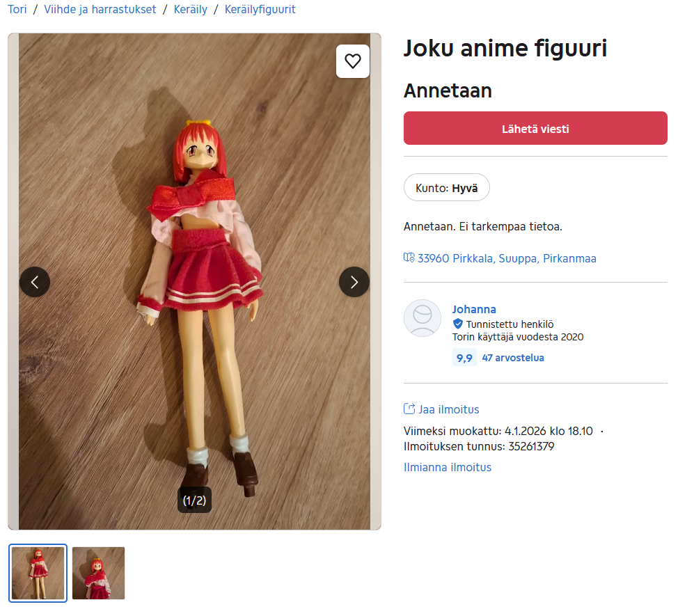Open seller Johanna's profile name
This screenshot has height=616, width=687.
coord(474,309)
